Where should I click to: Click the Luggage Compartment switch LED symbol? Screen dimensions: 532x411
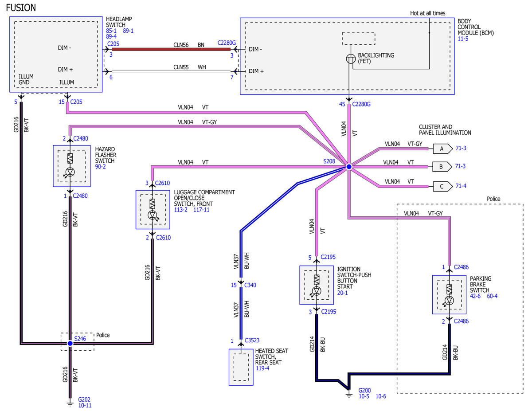pyautogui.click(x=153, y=215)
